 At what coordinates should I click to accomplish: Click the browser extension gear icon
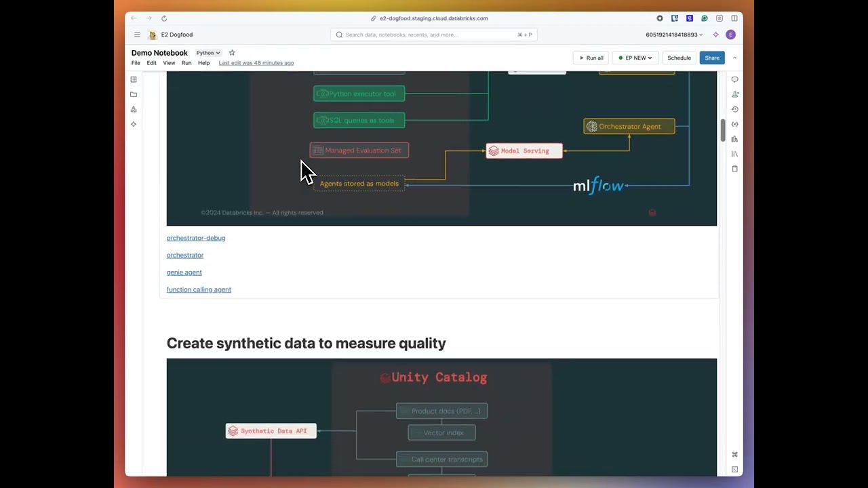click(x=660, y=18)
